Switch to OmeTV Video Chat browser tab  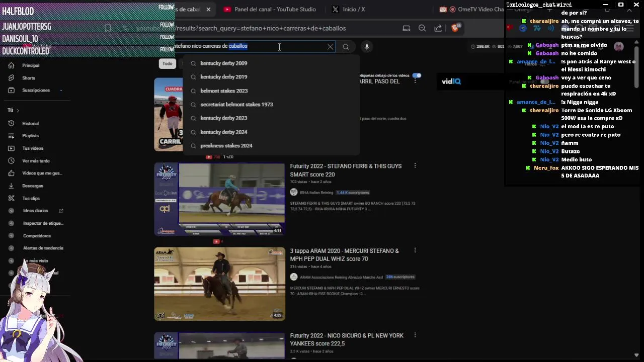coord(472,9)
